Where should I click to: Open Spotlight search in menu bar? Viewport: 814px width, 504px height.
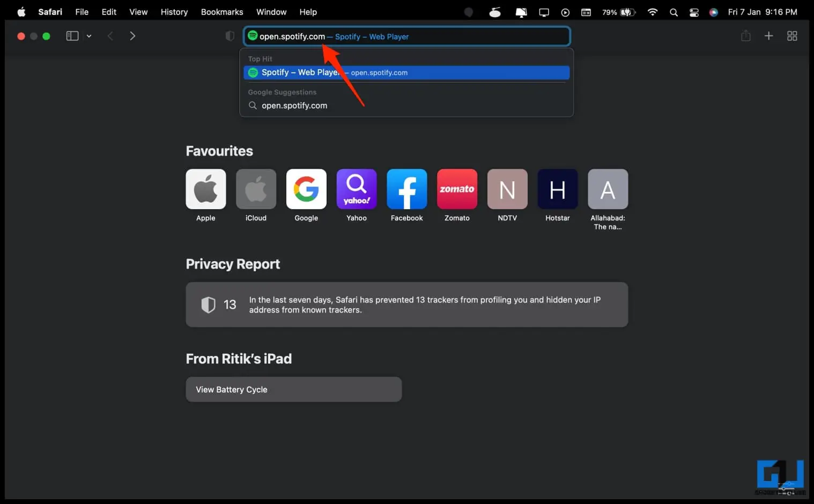(674, 12)
